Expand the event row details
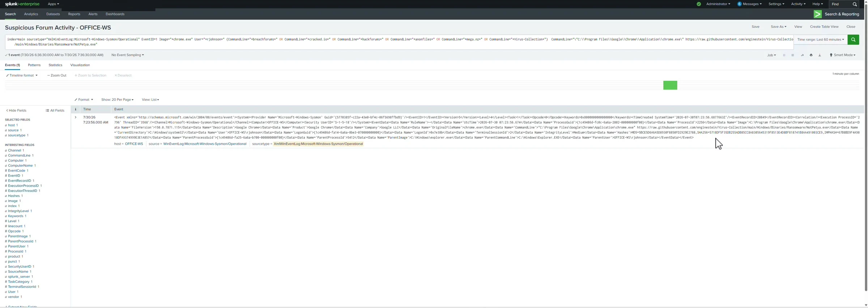This screenshot has width=868, height=308. (76, 117)
